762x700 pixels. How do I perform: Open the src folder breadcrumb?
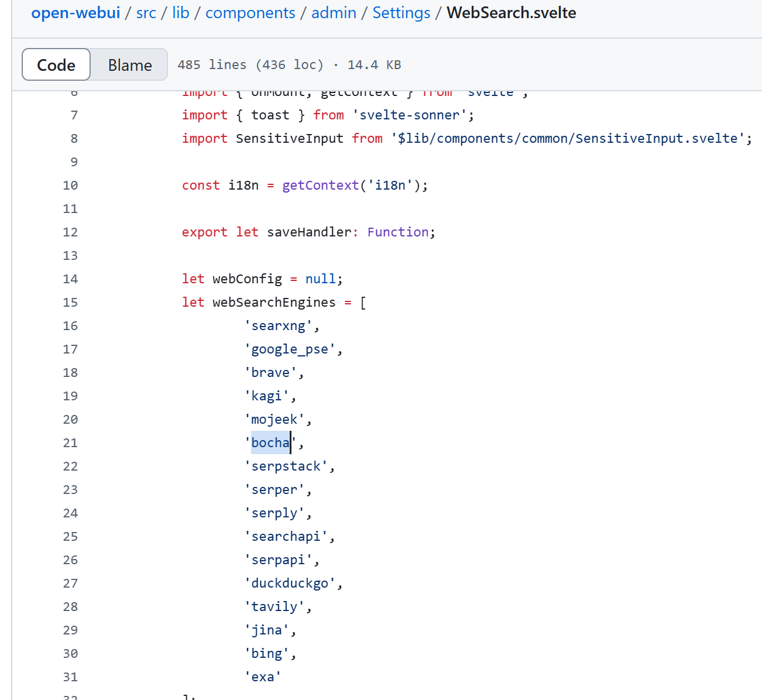146,13
